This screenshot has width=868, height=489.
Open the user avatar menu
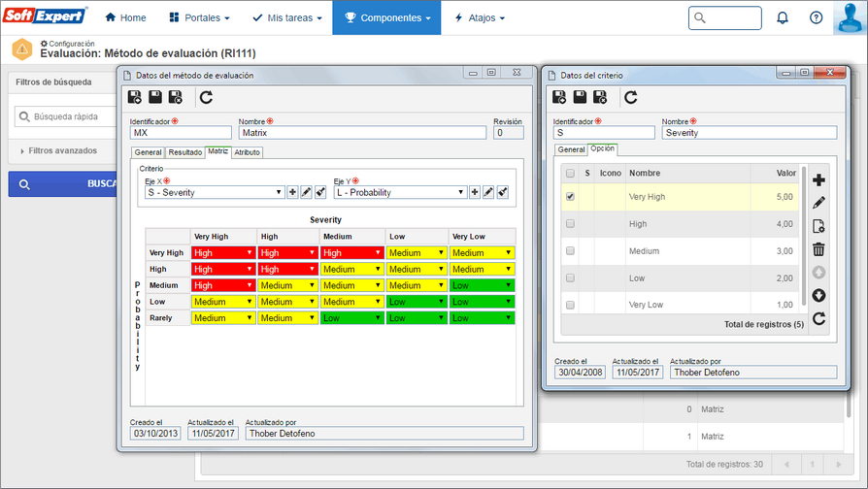(x=851, y=17)
